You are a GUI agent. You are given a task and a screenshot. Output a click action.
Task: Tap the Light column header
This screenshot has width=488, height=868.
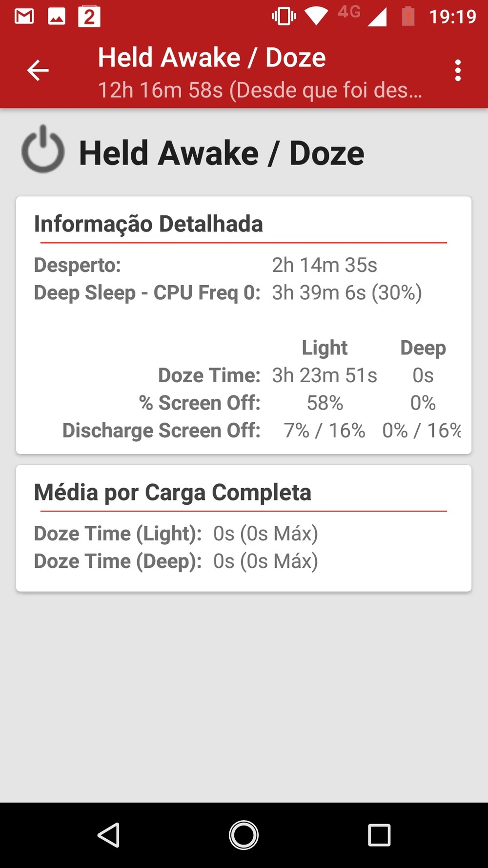(x=325, y=348)
